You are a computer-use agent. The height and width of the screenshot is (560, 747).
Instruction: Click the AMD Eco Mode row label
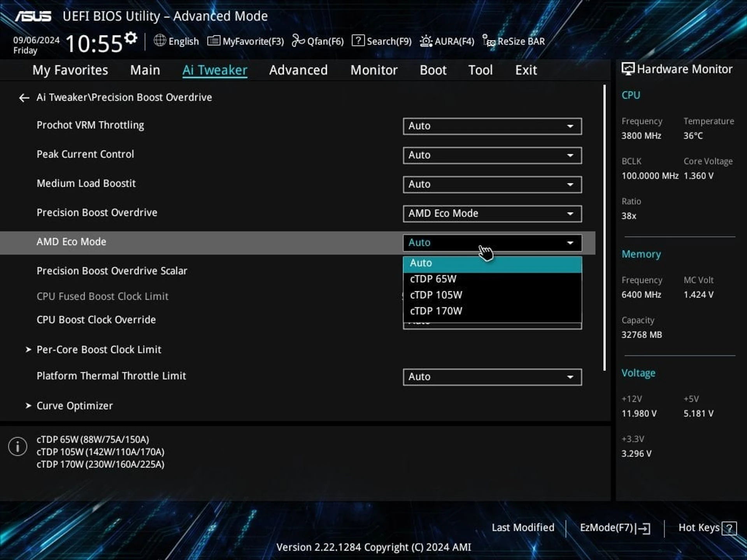tap(71, 242)
